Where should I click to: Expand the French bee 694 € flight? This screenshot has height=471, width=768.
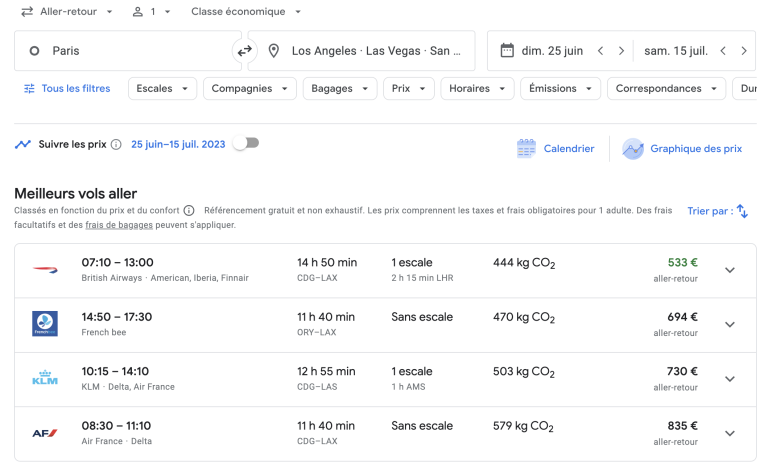730,325
